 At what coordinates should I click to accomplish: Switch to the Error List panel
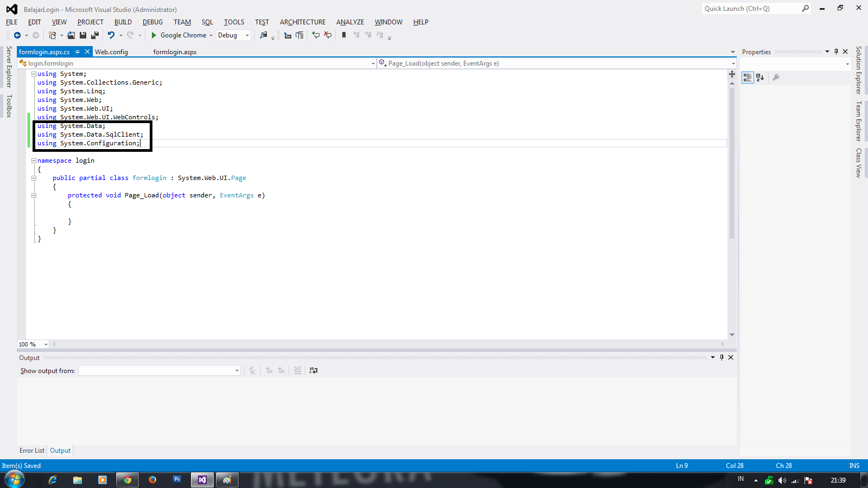31,450
